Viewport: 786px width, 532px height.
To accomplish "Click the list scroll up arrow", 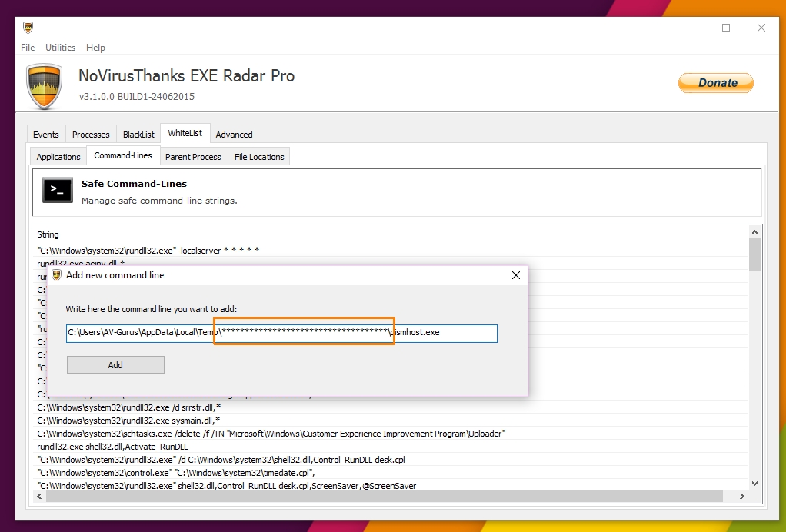I will [x=755, y=232].
